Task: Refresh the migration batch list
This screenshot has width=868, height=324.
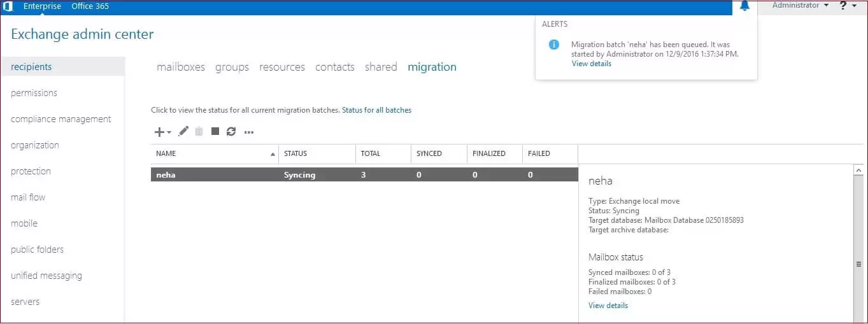Action: click(x=231, y=131)
